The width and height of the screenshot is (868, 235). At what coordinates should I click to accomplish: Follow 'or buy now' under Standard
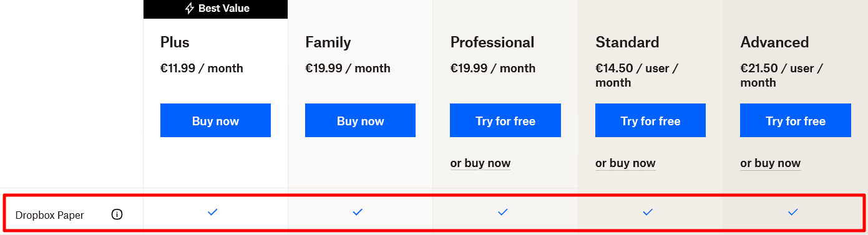[x=625, y=163]
